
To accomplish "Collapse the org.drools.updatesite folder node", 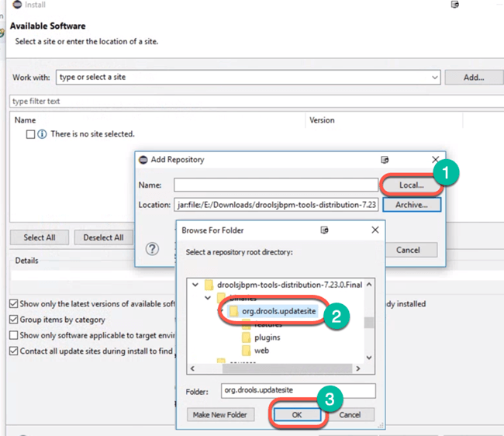I will [222, 311].
